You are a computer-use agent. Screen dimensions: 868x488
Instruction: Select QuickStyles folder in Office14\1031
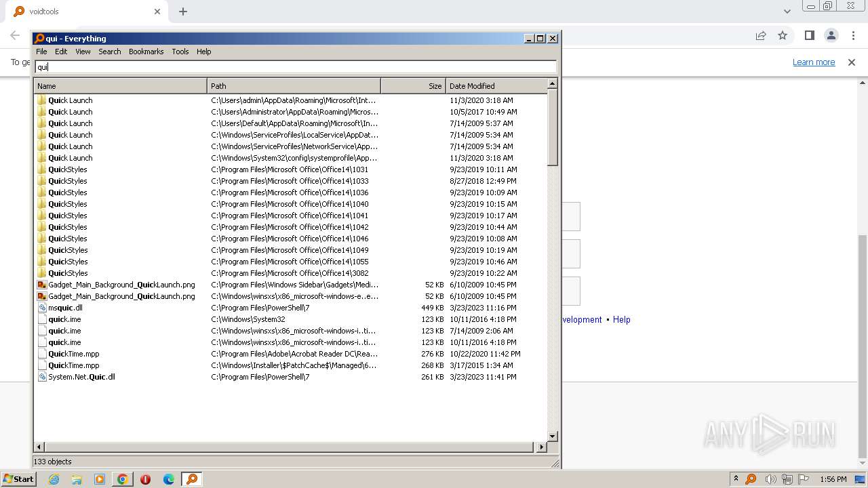(67, 169)
